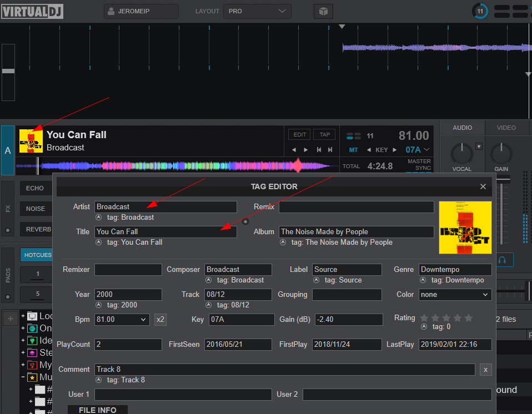The image size is (532, 414).
Task: Click the EDIT button on deck A
Action: point(299,135)
